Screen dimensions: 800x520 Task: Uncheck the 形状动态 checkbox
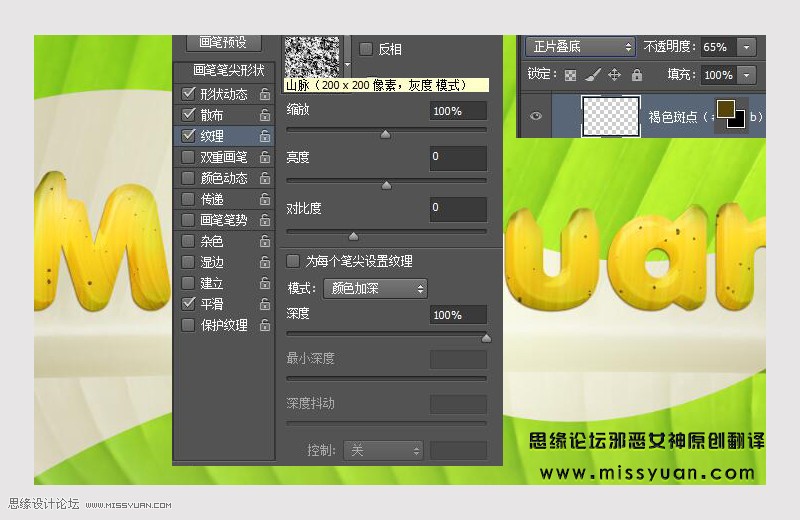[x=188, y=93]
